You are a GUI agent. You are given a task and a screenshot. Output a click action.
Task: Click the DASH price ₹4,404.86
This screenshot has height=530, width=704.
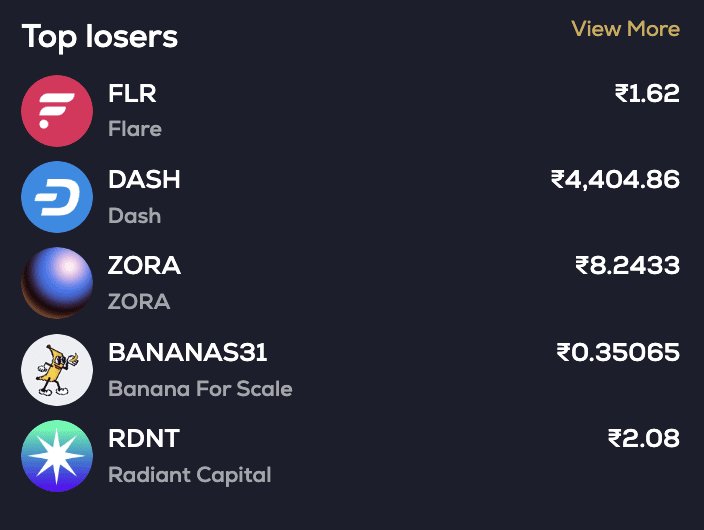point(615,180)
